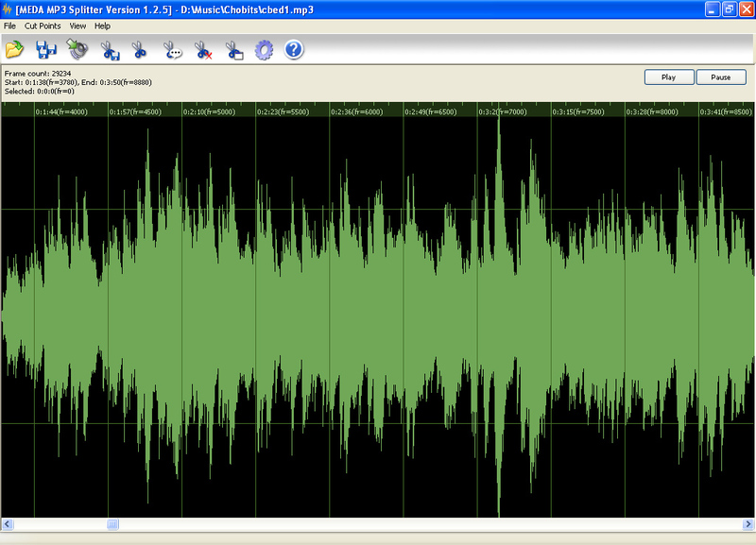Click the right scrollbar arrow
This screenshot has height=545, width=756.
click(x=748, y=524)
